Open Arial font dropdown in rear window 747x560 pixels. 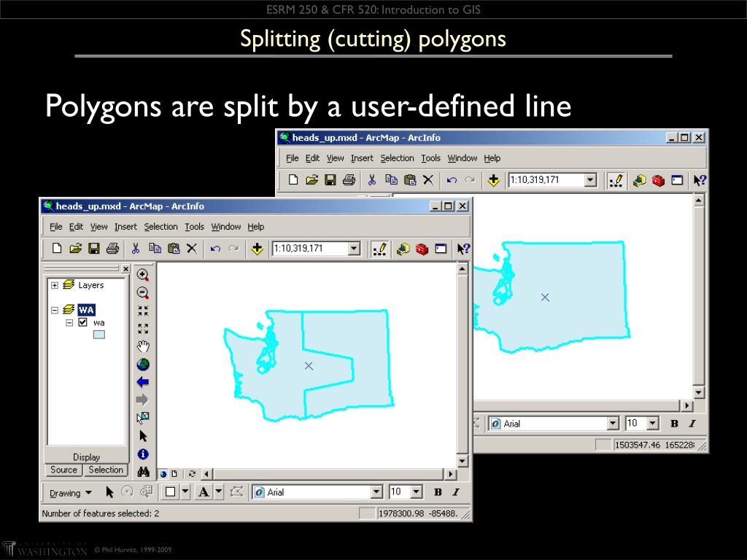tap(613, 424)
